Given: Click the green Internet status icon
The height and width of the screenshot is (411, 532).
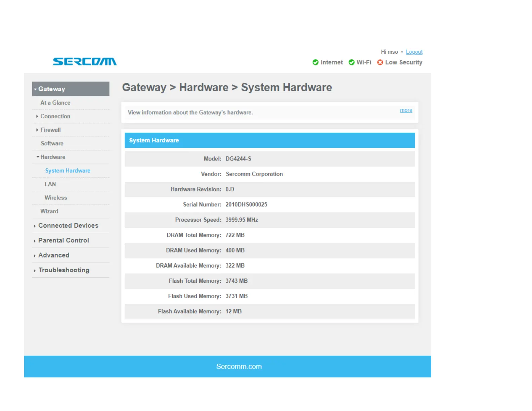Looking at the screenshot, I should (315, 62).
